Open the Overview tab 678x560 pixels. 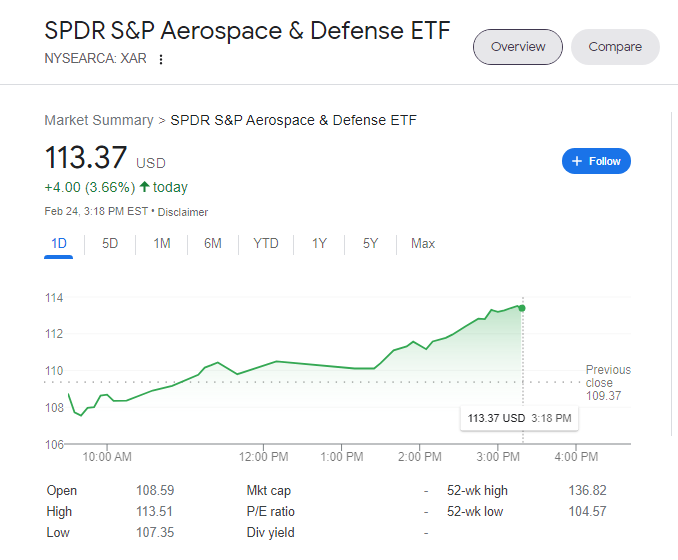518,47
